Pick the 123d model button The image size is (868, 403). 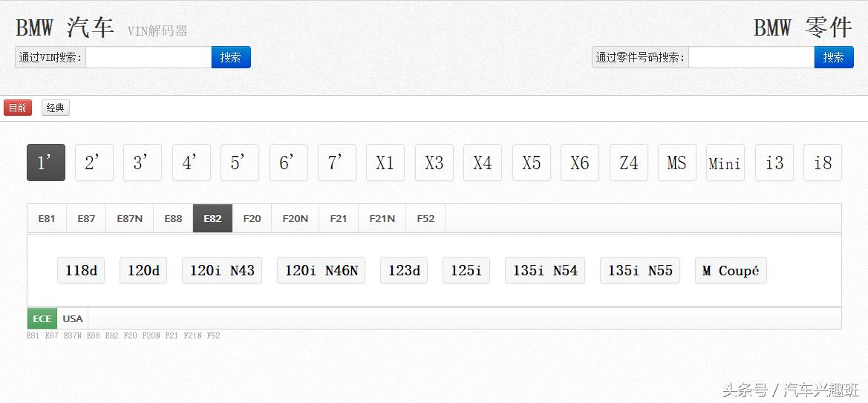[404, 270]
